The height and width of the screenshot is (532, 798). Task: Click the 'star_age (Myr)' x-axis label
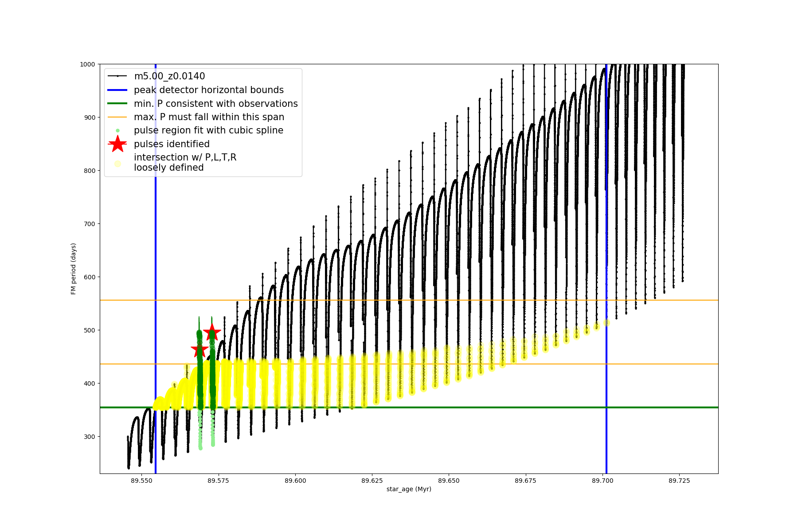[x=409, y=489]
